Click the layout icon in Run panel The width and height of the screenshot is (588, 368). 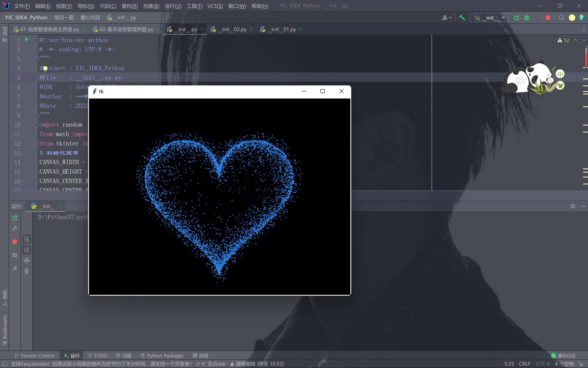pos(15,255)
